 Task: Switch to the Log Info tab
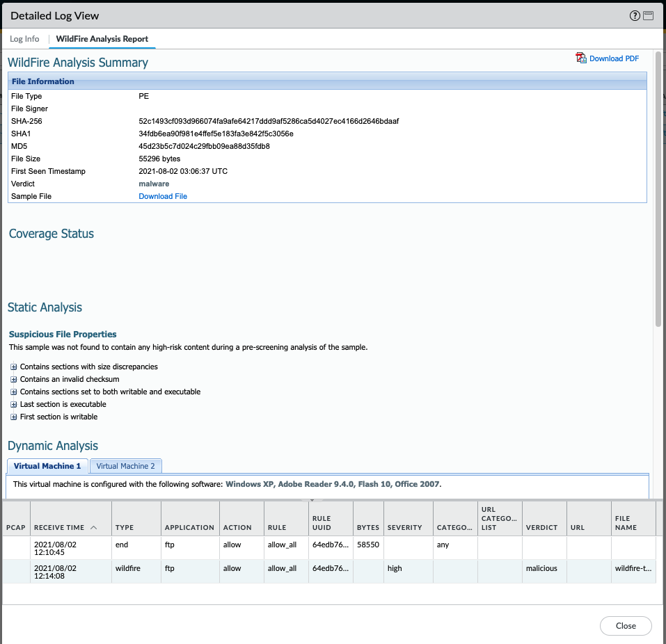(24, 39)
